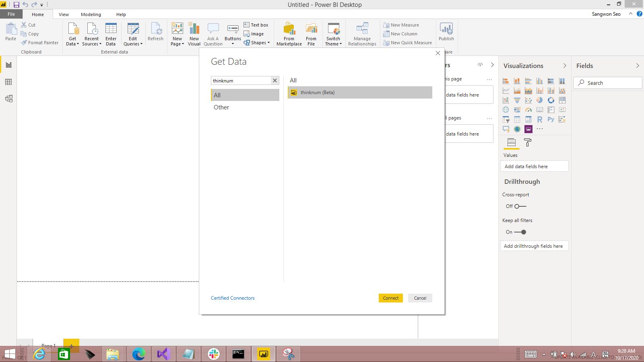The width and height of the screenshot is (644, 362).
Task: Select the All category in Get Data
Action: pyautogui.click(x=245, y=95)
